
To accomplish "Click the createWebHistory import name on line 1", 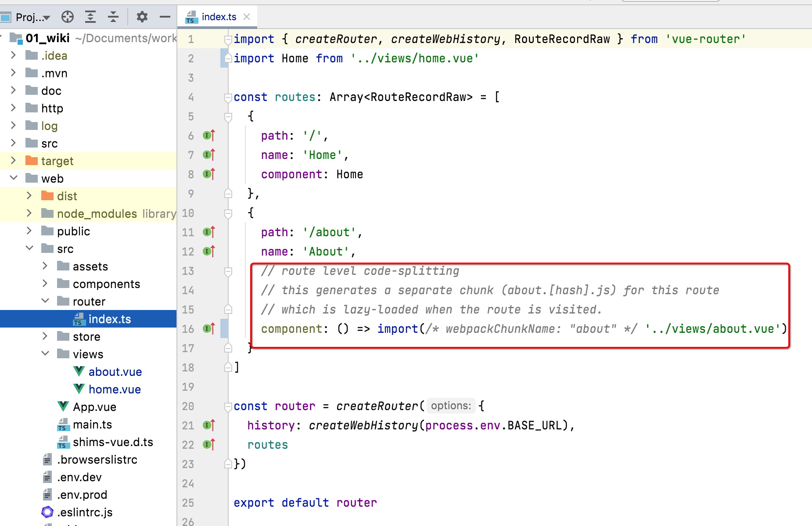I will pos(446,39).
